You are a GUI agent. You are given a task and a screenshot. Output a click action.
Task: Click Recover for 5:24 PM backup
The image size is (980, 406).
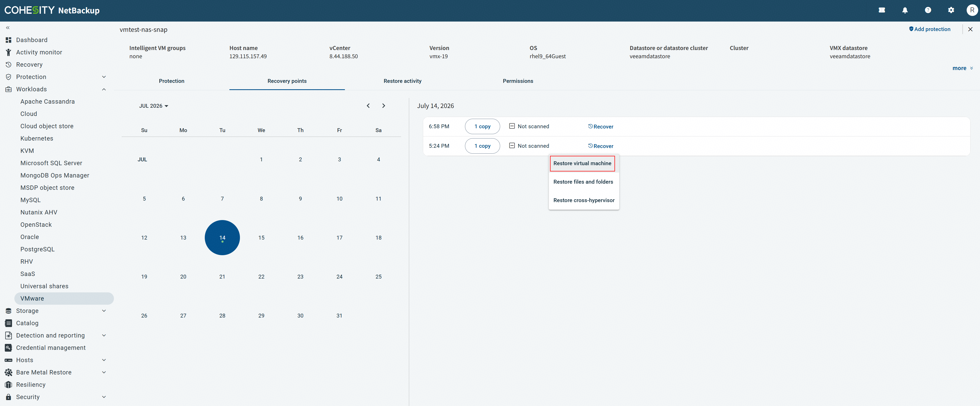coord(600,146)
